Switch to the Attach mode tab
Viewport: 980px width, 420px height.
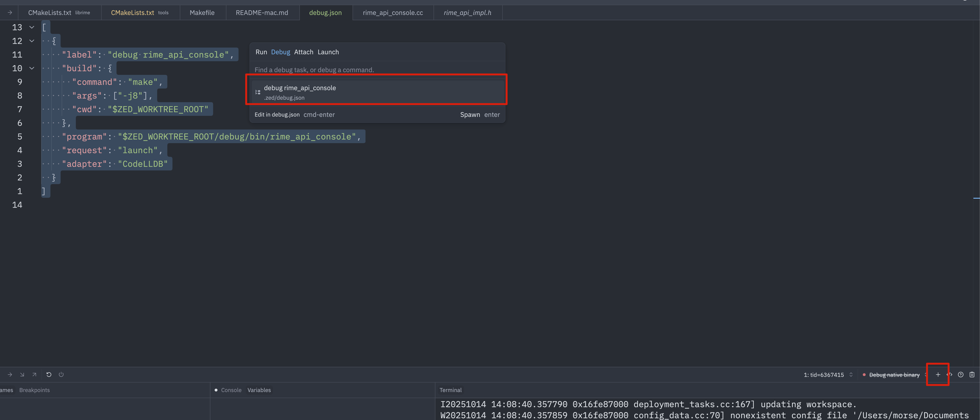pyautogui.click(x=303, y=52)
